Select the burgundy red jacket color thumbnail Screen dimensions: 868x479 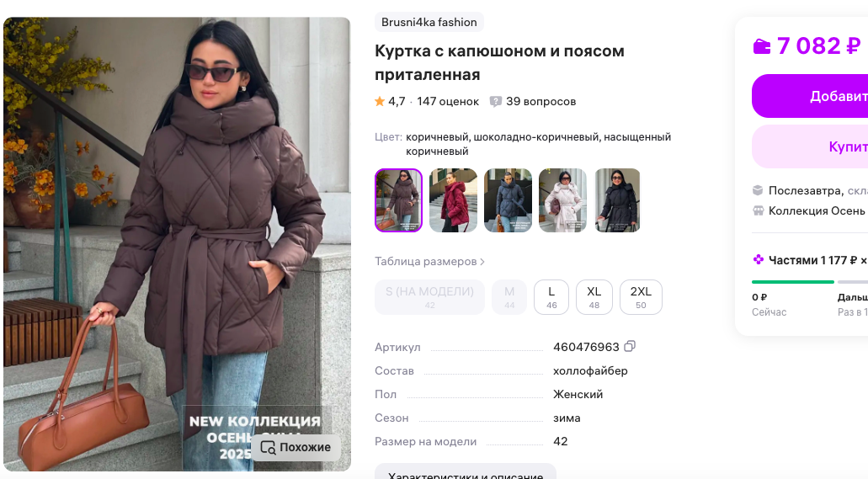454,200
